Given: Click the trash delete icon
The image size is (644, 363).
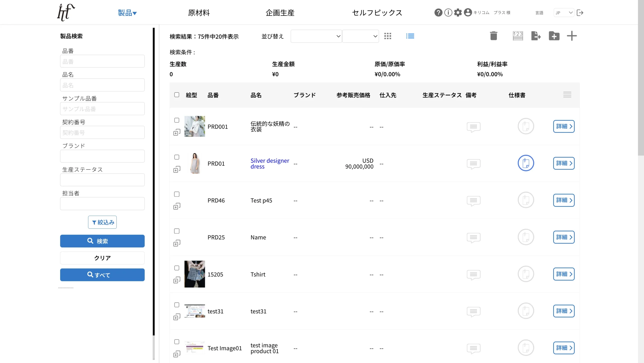Looking at the screenshot, I should coord(494,36).
